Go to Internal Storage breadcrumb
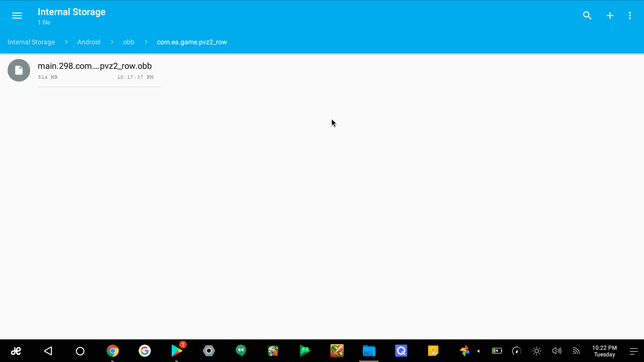Screen dimensions: 644x362 pos(31,42)
